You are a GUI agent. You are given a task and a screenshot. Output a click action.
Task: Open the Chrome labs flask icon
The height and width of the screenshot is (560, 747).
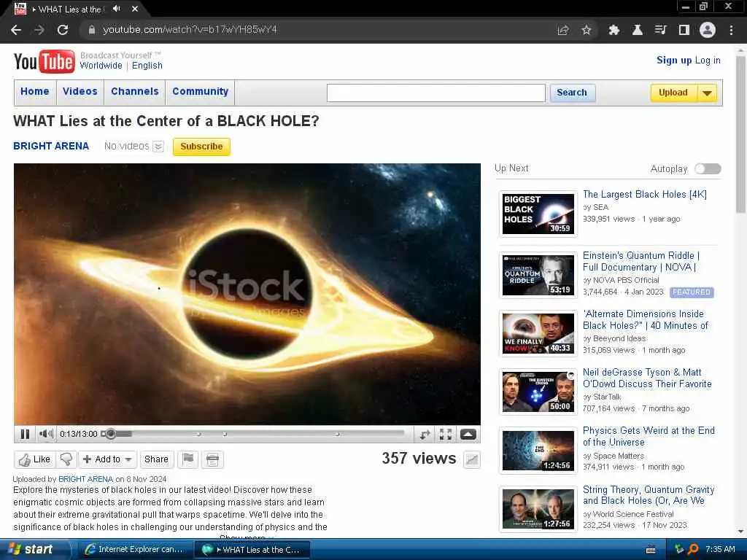637,30
